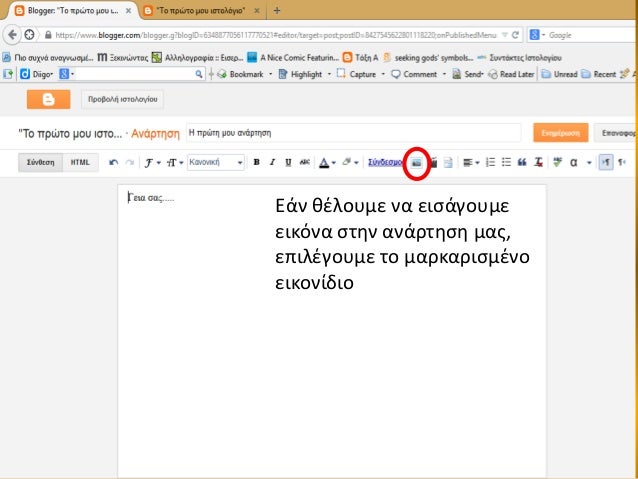
Task: Open the Κανονική paragraph format dropdown
Action: [216, 162]
